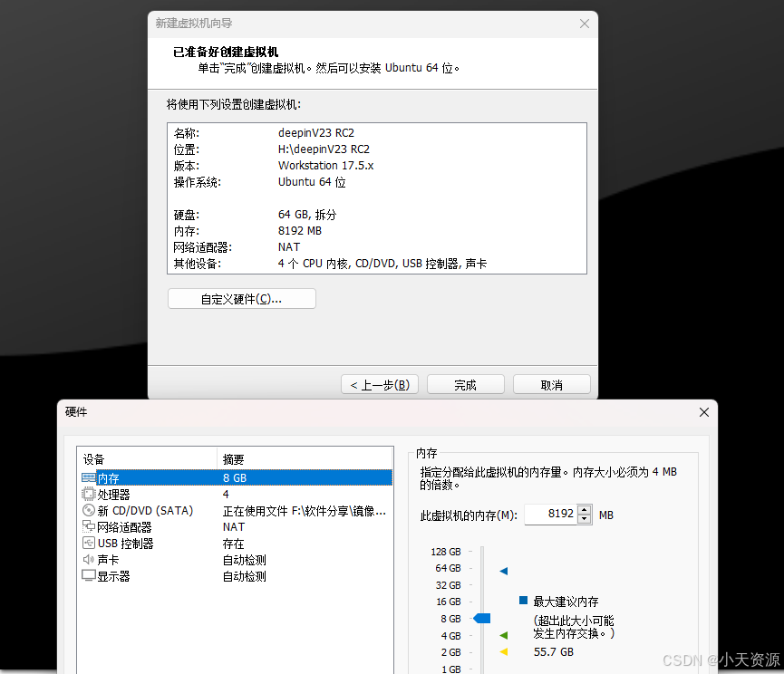Screen dimensions: 784x674
Task: Click the memory slider handle at 8 GB
Action: tap(482, 619)
